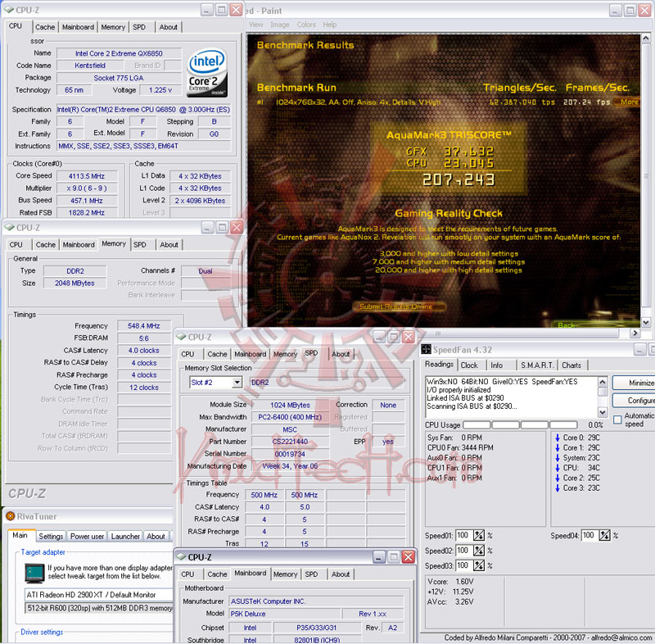This screenshot has width=655, height=644.
Task: Click the Speed04 auto-variate icon
Action: [x=604, y=535]
